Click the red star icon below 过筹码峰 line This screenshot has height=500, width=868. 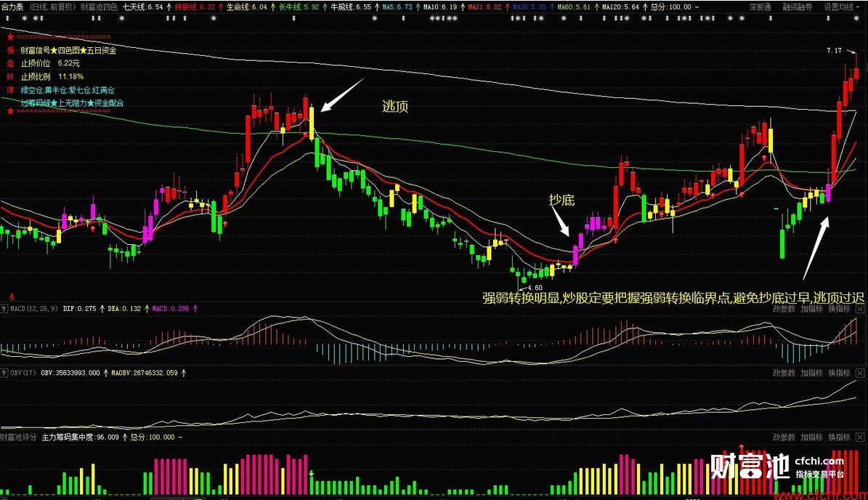(10, 110)
